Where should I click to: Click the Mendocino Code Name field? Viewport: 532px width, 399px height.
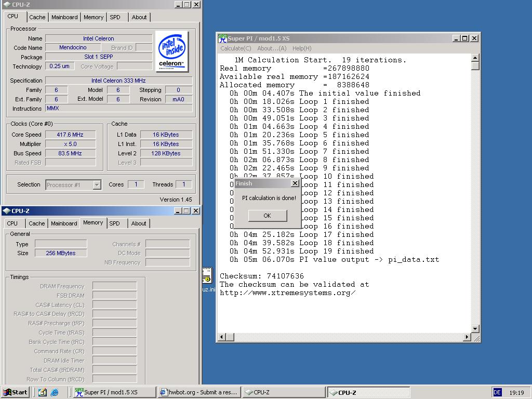pos(73,47)
